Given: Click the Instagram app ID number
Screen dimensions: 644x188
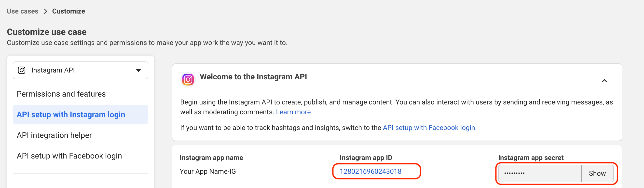Looking at the screenshot, I should (x=370, y=171).
